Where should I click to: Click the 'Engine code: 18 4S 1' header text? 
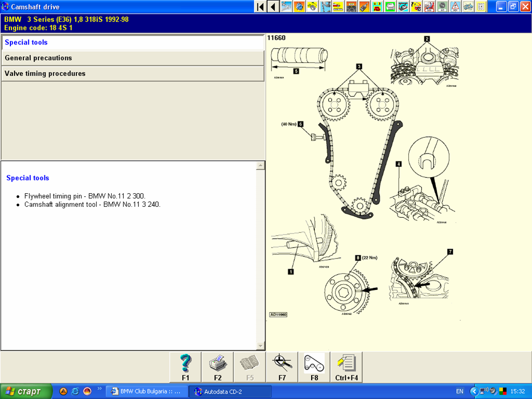(38, 28)
